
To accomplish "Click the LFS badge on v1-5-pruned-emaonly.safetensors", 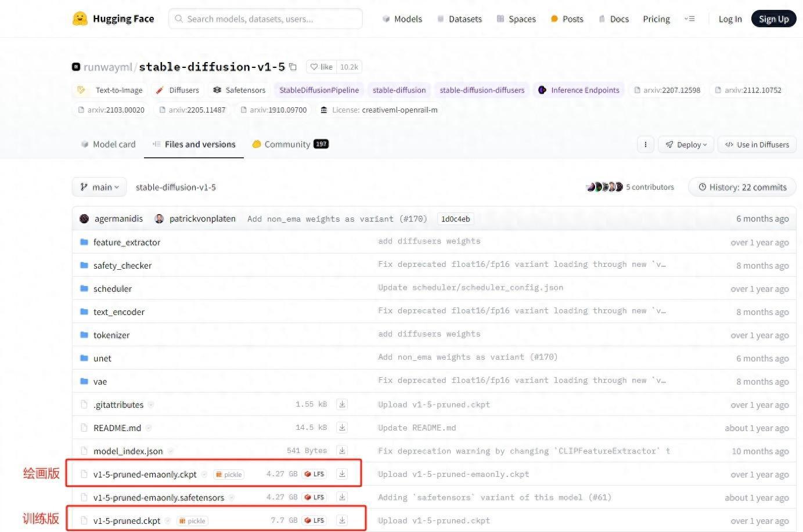I will tap(314, 497).
